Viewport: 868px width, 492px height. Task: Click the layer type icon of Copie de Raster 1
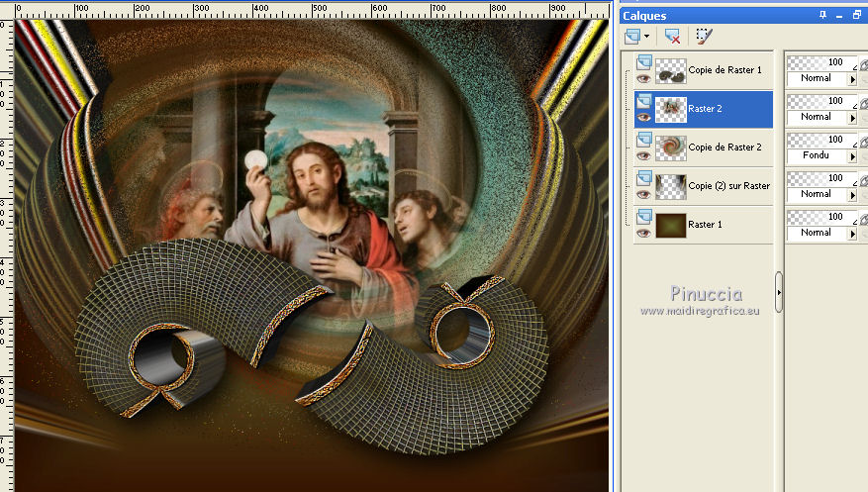[x=643, y=62]
